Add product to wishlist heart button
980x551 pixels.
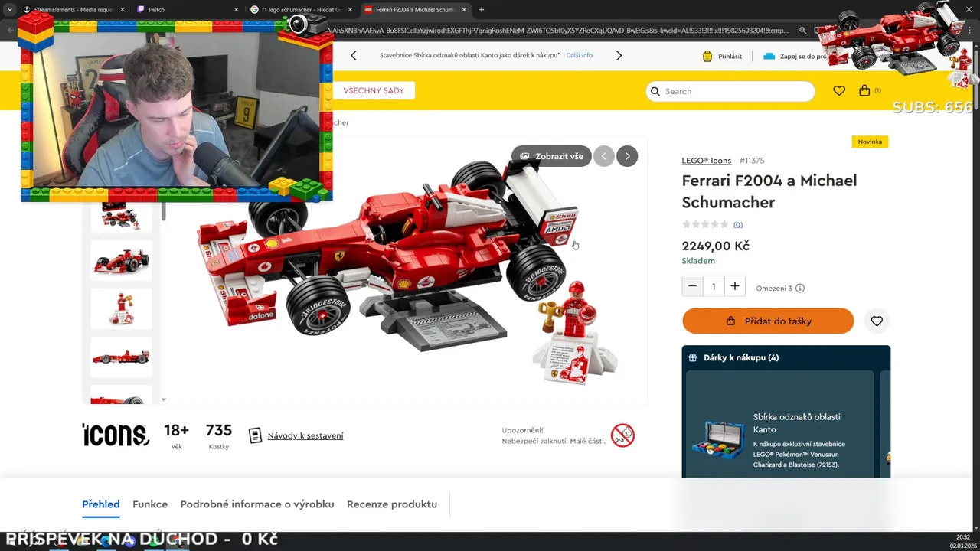[x=877, y=321]
